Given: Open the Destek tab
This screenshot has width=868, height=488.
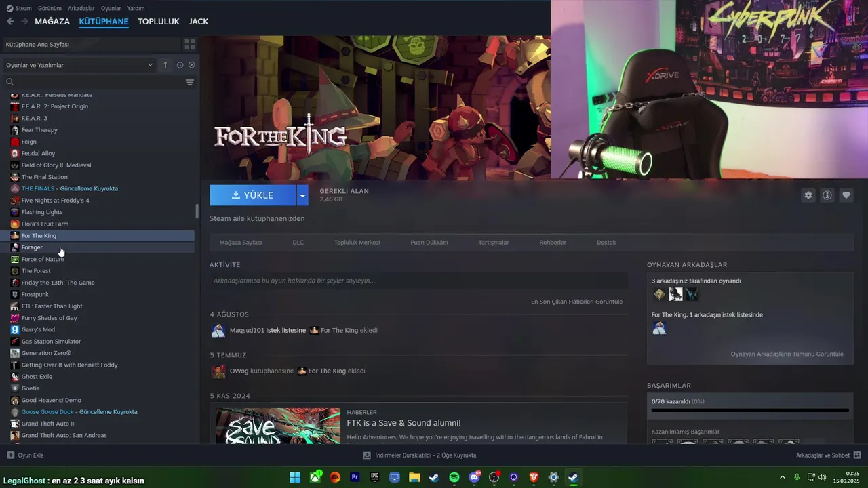Looking at the screenshot, I should [x=606, y=242].
